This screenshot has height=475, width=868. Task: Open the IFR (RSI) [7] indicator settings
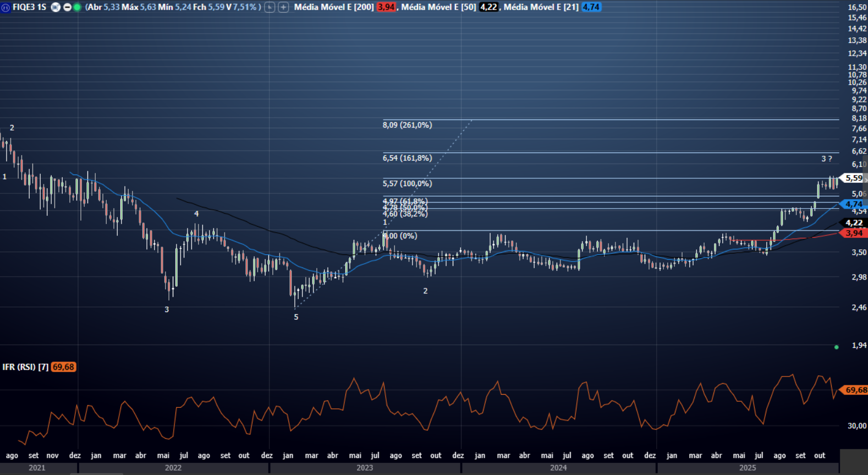pyautogui.click(x=25, y=367)
